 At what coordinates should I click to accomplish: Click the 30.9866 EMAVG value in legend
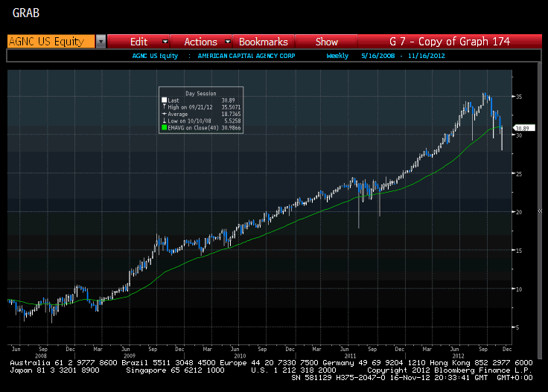click(231, 128)
